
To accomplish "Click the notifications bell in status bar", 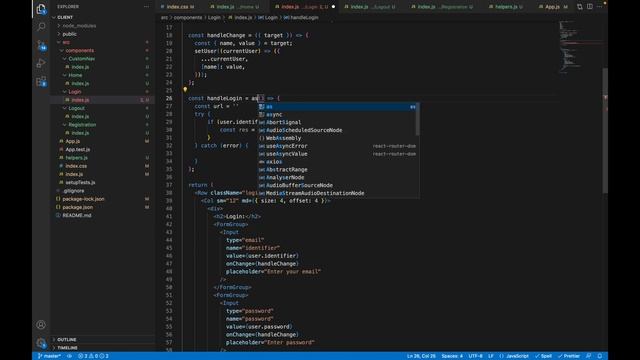I will coord(600,356).
